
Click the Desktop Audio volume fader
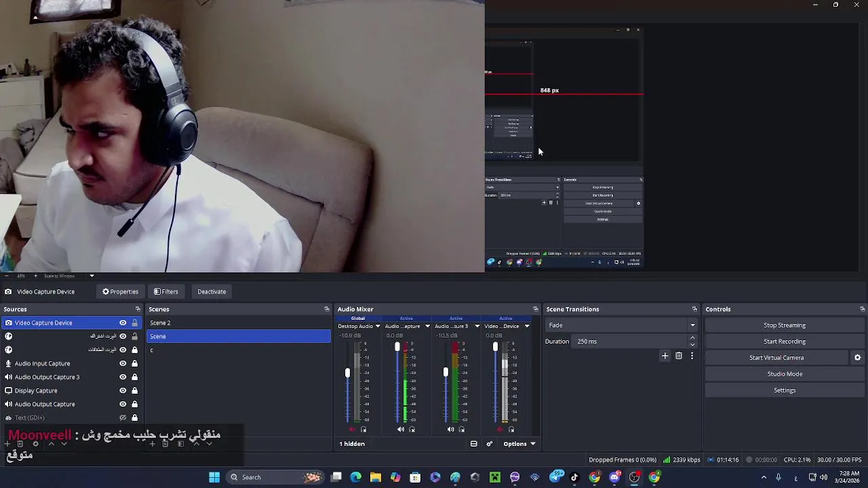[347, 373]
